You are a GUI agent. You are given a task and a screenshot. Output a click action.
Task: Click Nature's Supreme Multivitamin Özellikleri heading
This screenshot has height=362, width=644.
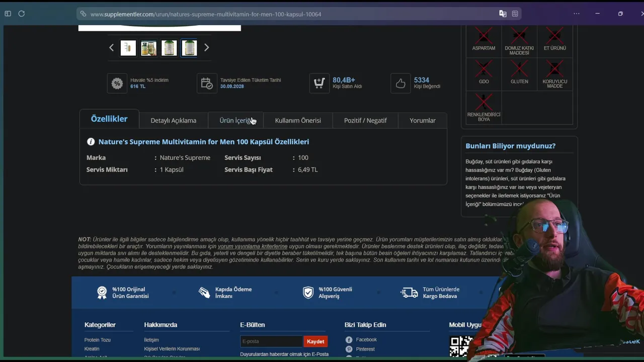click(204, 142)
